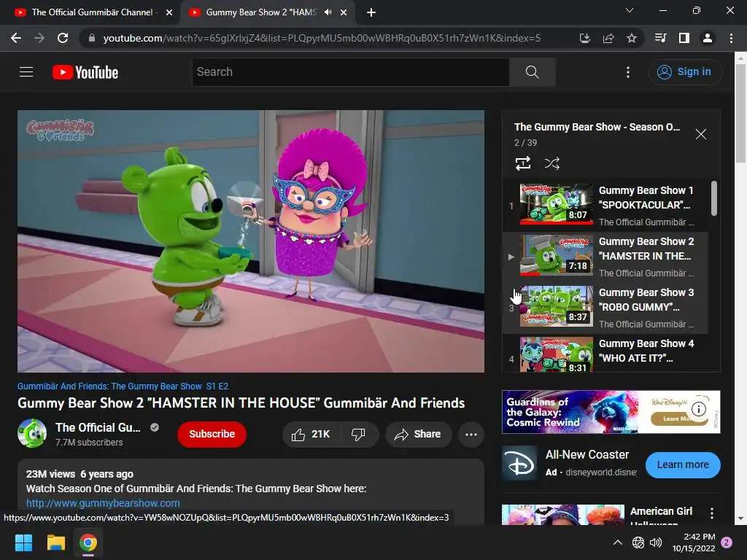Subscribe to The Official Gummibär channel
The image size is (747, 560).
click(212, 435)
